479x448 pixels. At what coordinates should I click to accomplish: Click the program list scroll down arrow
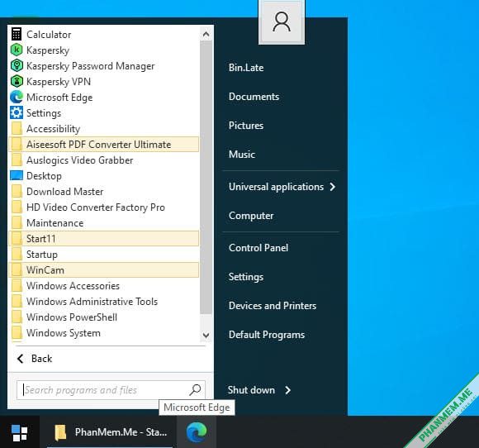click(206, 335)
